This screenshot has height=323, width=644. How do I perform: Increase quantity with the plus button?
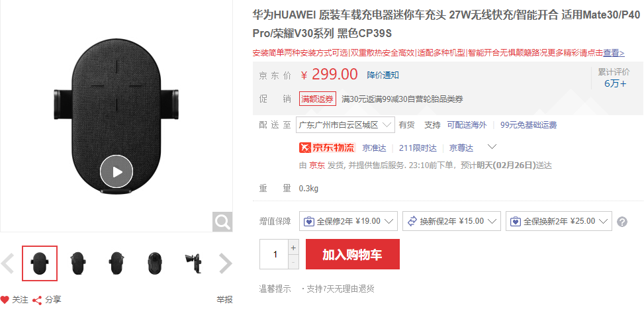point(293,248)
